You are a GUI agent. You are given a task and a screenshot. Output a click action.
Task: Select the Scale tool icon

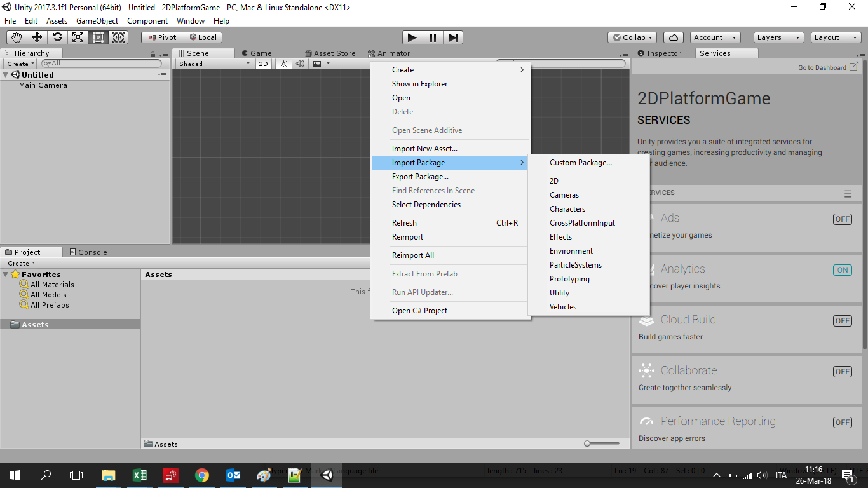[x=78, y=37]
